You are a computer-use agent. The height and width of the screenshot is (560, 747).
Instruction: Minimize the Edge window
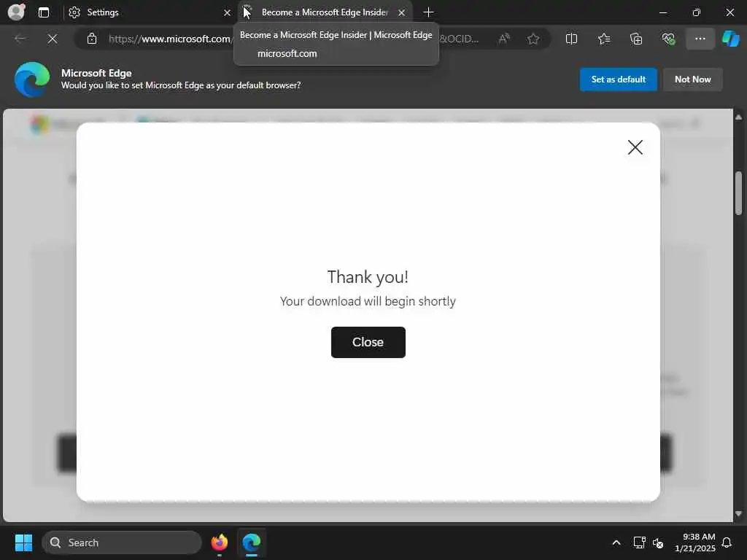point(662,12)
